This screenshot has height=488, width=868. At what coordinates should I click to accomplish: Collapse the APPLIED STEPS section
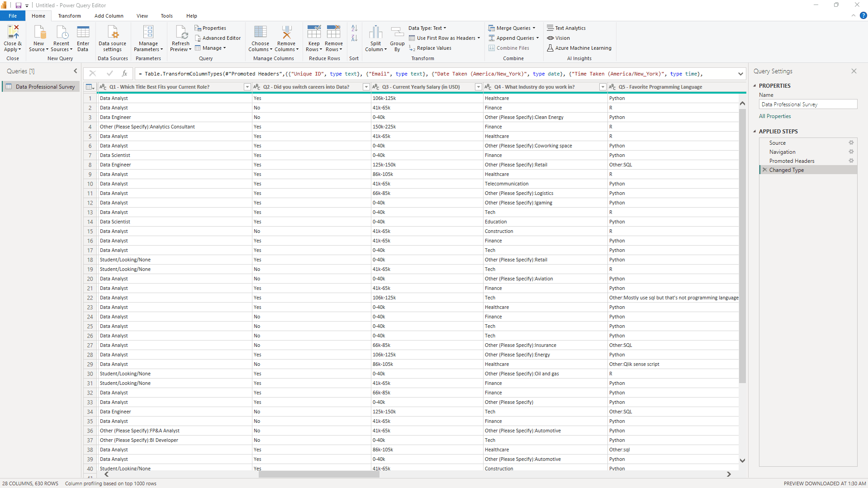[x=754, y=132]
